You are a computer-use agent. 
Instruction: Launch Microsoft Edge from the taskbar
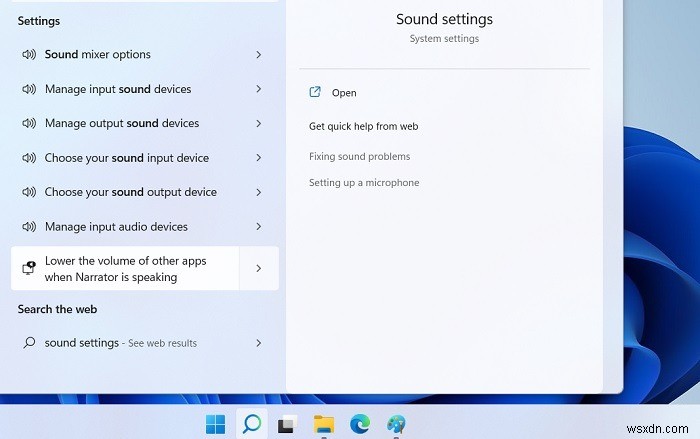pyautogui.click(x=360, y=424)
